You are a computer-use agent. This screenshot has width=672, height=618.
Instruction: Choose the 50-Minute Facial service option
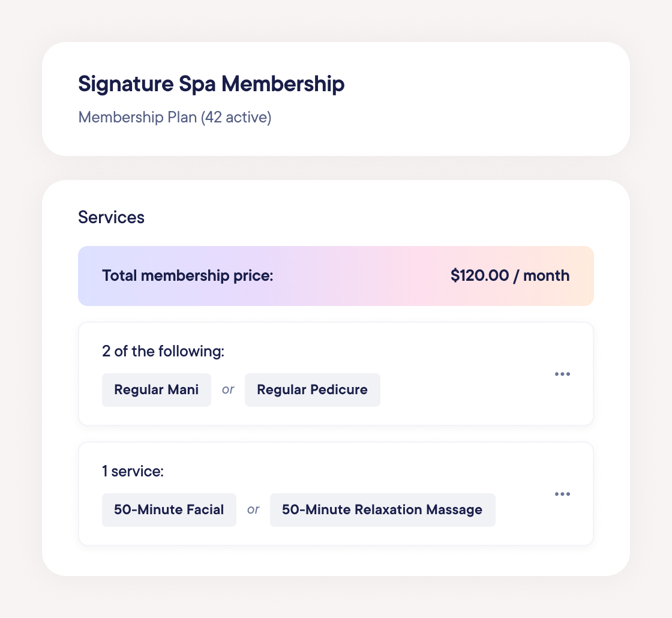click(169, 509)
